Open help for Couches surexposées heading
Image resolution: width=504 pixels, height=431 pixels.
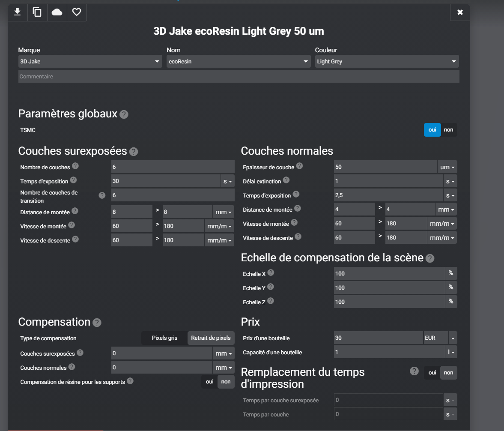[134, 152]
